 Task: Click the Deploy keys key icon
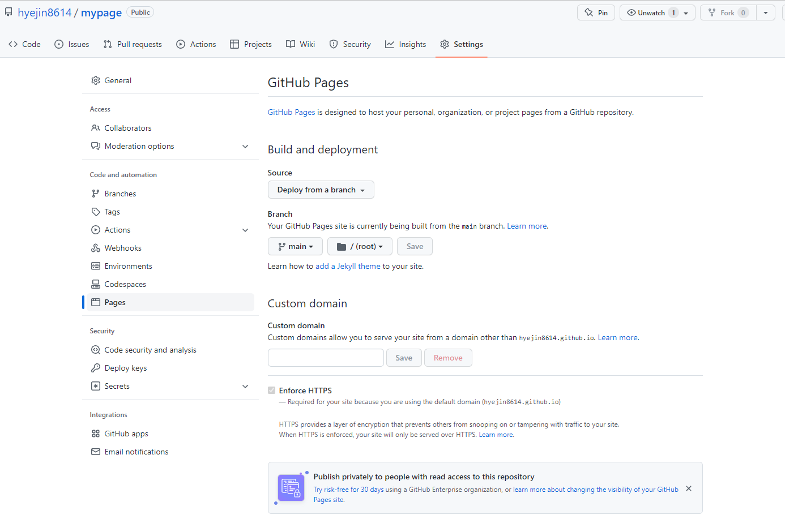point(96,368)
